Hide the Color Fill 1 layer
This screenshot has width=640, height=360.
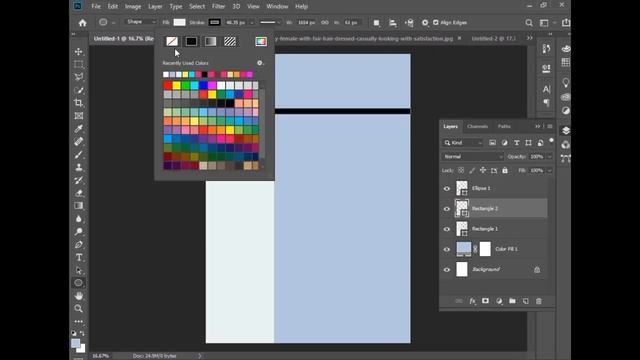[x=447, y=249]
